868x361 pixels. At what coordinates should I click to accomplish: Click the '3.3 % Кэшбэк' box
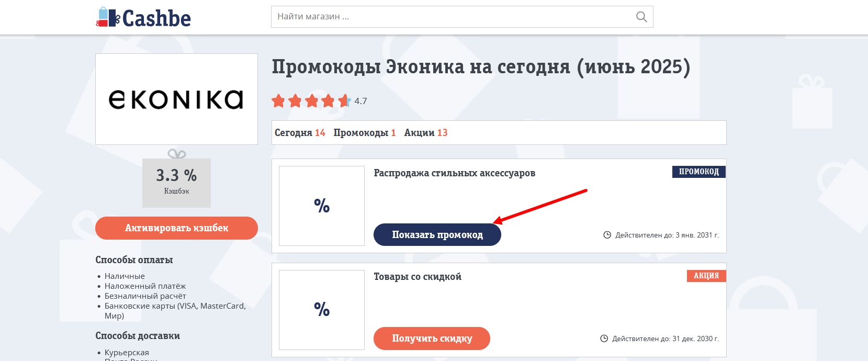tap(176, 183)
